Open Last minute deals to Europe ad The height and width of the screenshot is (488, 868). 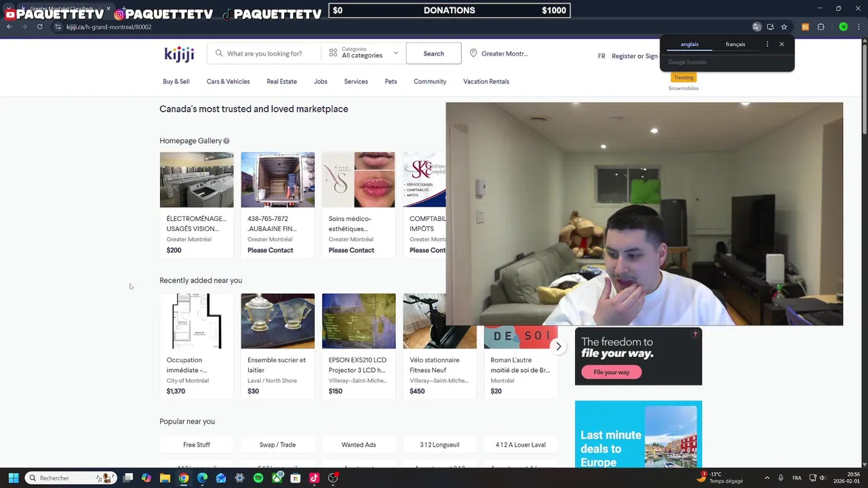(x=638, y=434)
